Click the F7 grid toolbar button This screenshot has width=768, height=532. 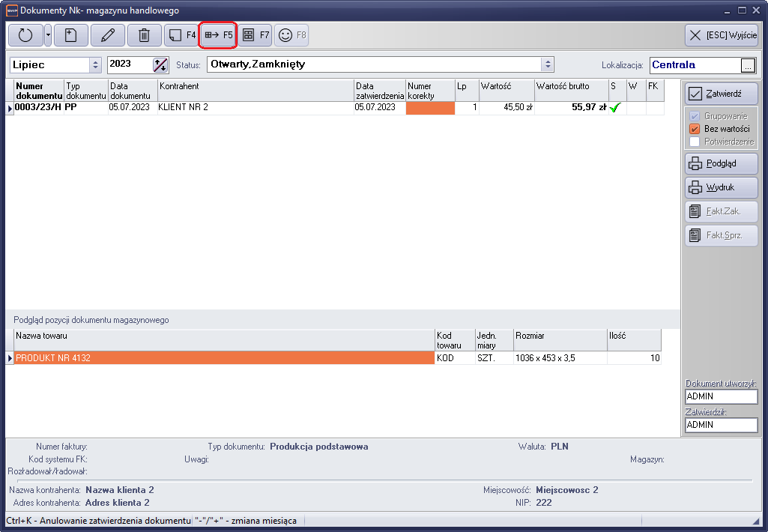256,35
